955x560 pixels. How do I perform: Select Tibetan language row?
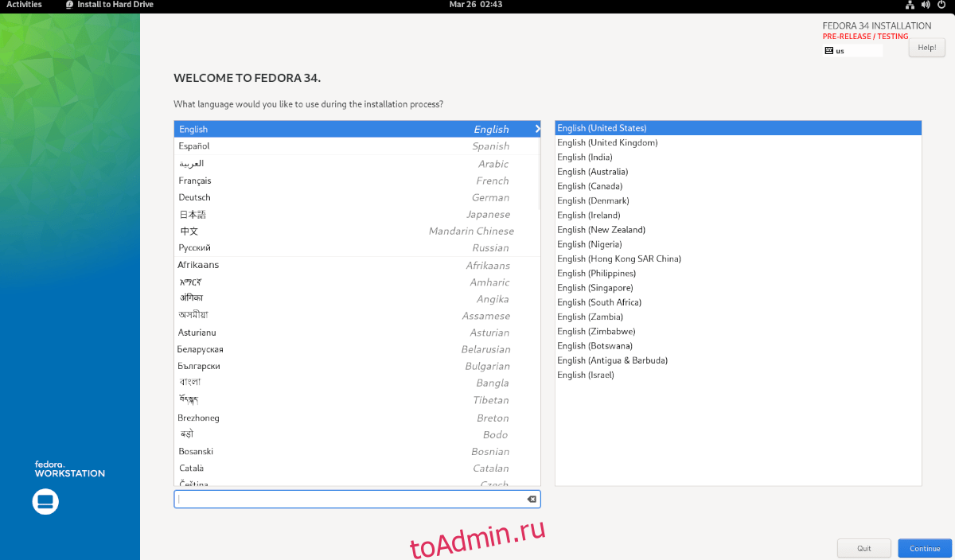[357, 400]
